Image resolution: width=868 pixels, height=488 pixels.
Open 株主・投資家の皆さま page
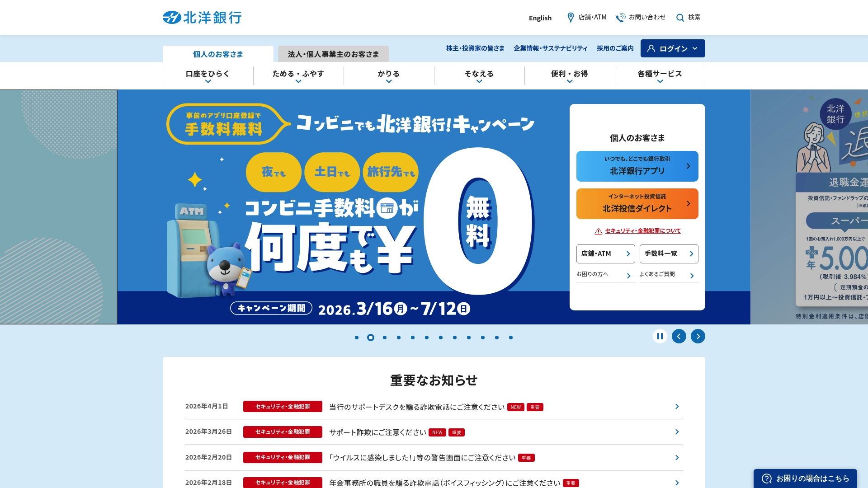pos(475,48)
